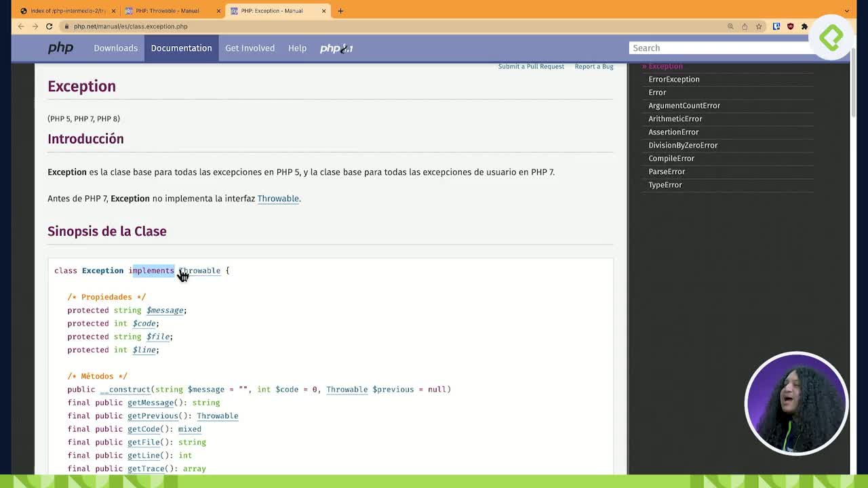
Task: Bookmark this page with the star icon
Action: coord(759,26)
